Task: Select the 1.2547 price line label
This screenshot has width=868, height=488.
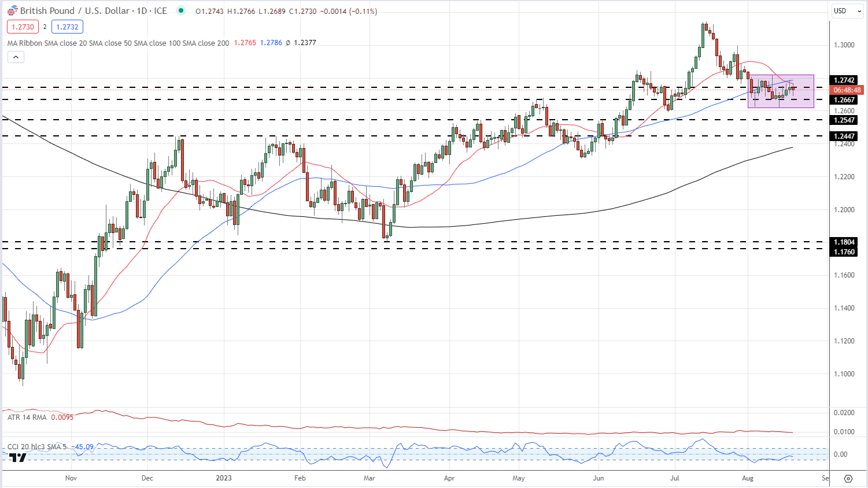Action: (x=844, y=120)
